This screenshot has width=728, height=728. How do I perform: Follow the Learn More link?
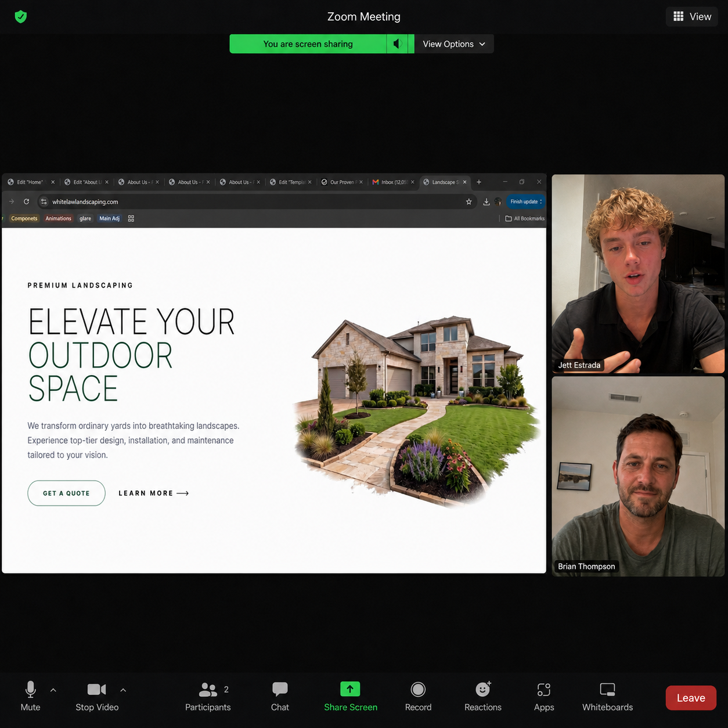pos(154,493)
